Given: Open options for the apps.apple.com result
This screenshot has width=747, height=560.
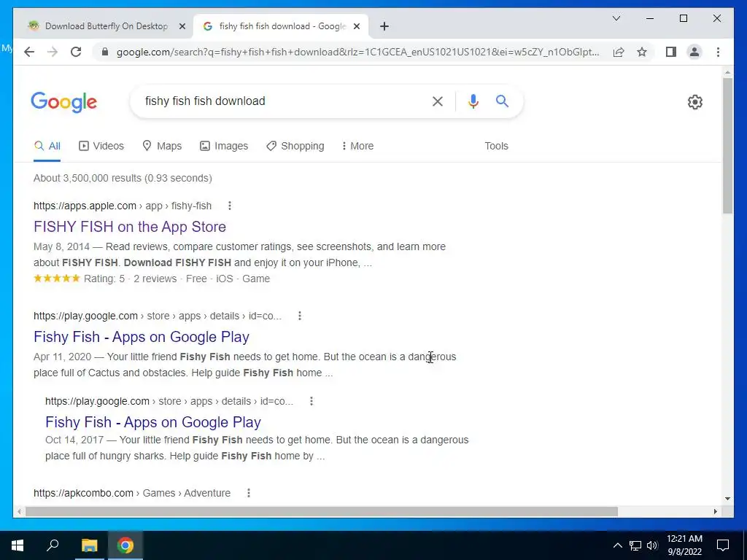Looking at the screenshot, I should click(230, 206).
